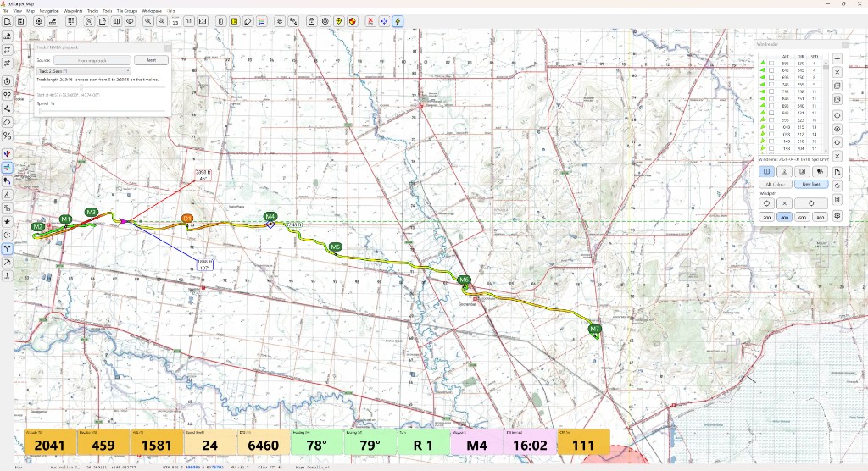Open the File menu
Screen dimensions: 868x471
(x=5, y=10)
